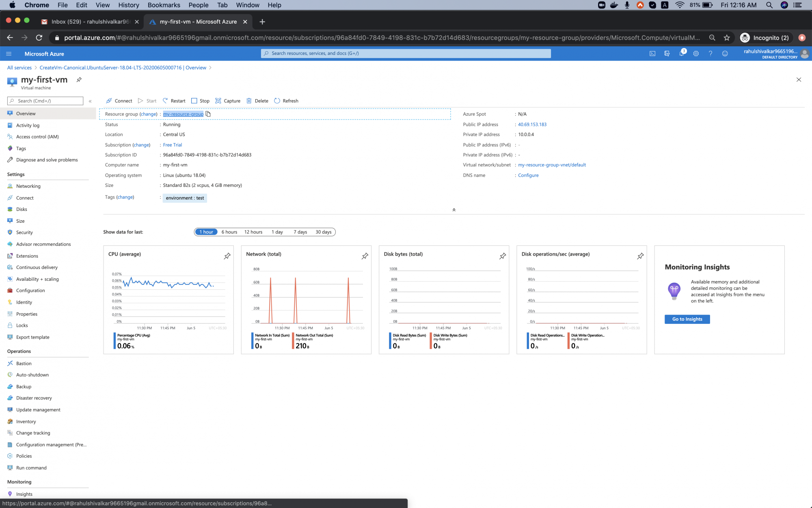Copy the resource group name
This screenshot has height=508, width=812.
(x=208, y=114)
